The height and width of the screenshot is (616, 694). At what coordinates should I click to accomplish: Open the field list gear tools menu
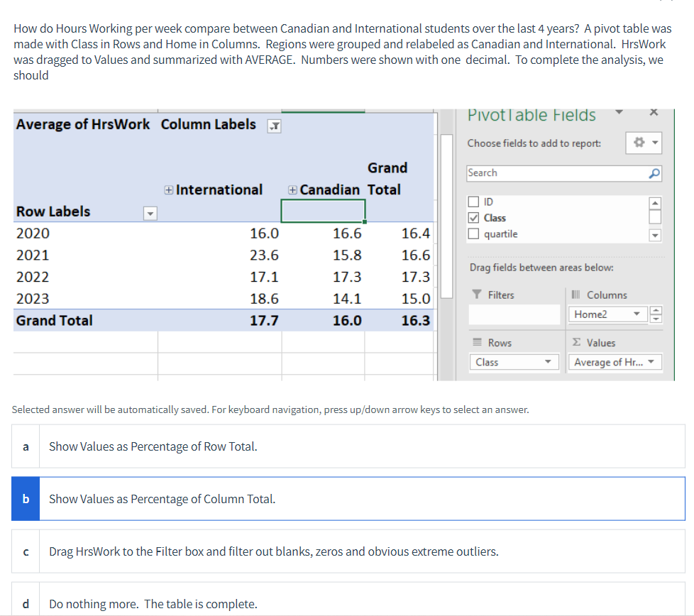click(x=644, y=143)
